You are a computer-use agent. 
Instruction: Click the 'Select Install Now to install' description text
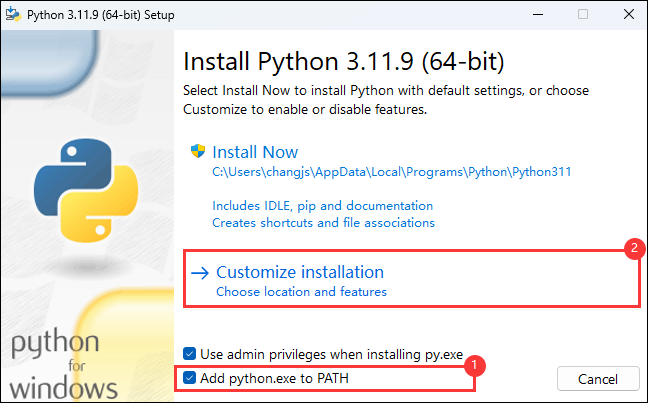click(386, 100)
